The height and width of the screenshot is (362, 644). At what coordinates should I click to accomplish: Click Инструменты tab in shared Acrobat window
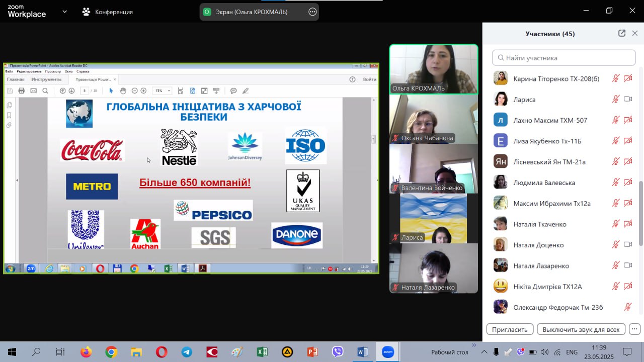tap(46, 79)
